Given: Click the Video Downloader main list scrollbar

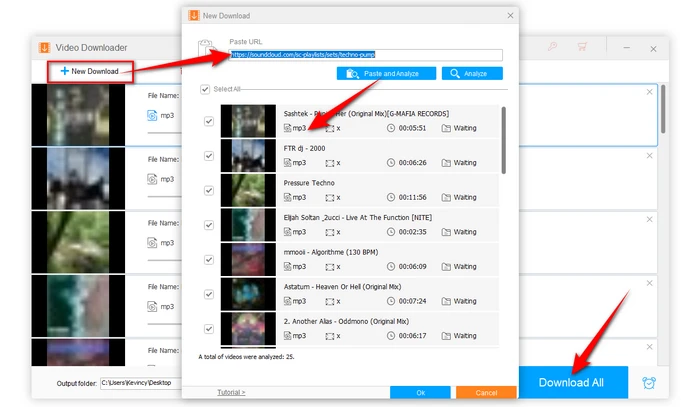Looking at the screenshot, I should point(663,109).
